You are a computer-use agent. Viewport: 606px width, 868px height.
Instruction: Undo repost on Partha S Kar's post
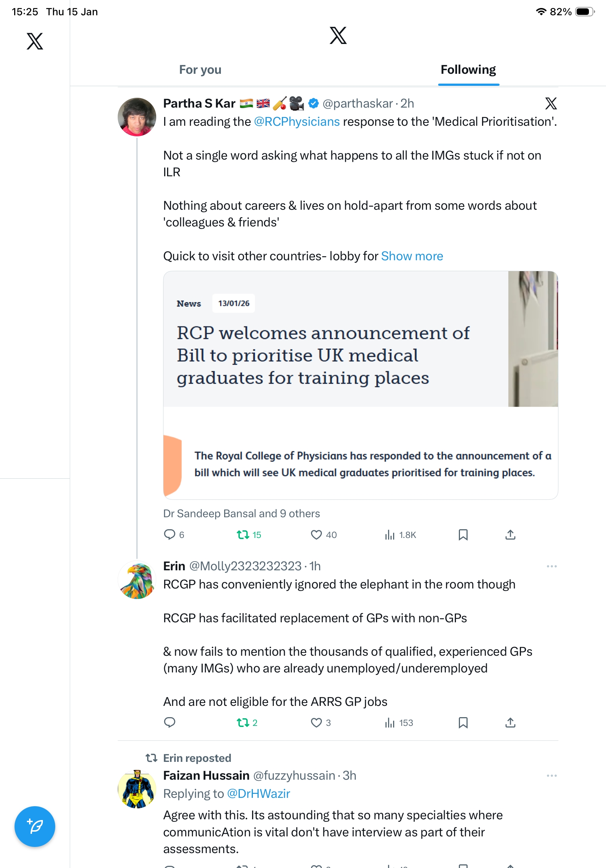point(243,535)
